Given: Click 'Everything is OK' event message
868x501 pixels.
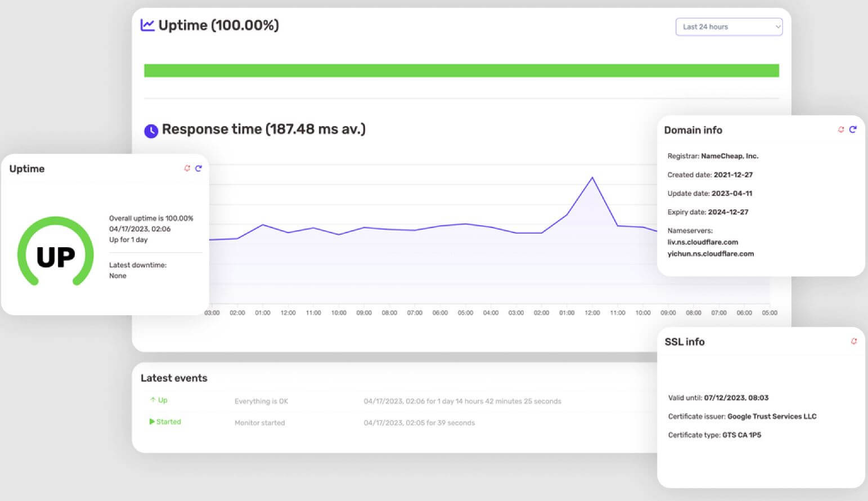Looking at the screenshot, I should [261, 401].
